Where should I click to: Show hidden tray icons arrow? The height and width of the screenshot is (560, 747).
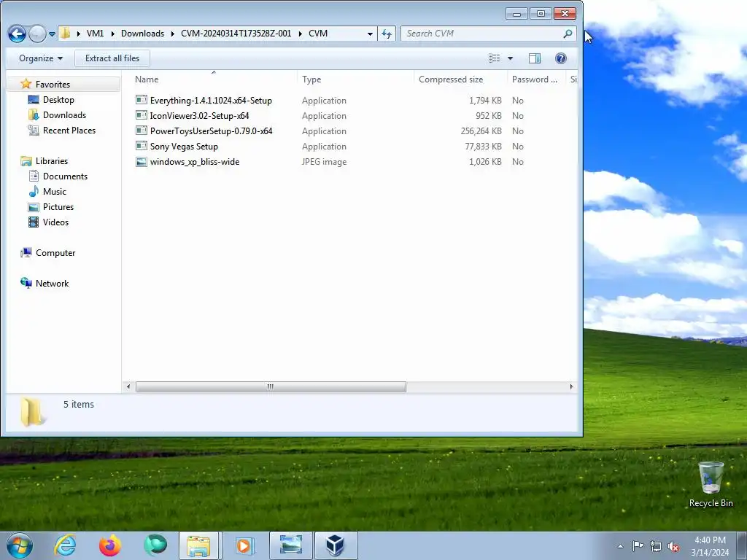click(620, 546)
